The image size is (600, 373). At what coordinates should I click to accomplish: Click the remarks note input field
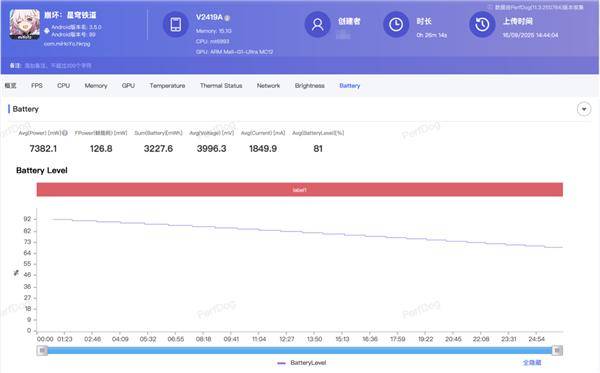click(x=58, y=65)
